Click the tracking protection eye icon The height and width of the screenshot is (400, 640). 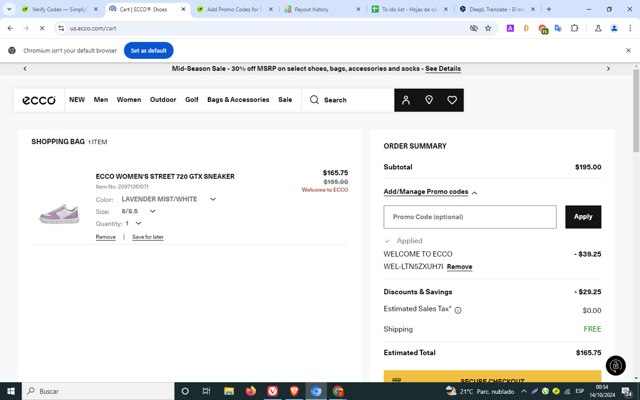(x=473, y=28)
